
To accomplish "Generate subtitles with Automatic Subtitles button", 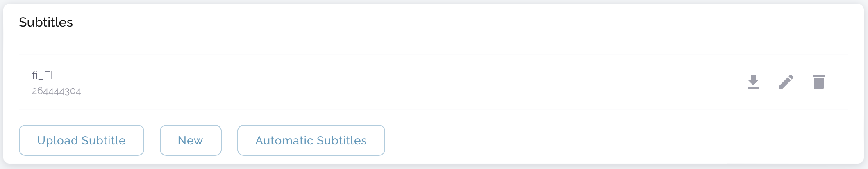I will pos(311,140).
